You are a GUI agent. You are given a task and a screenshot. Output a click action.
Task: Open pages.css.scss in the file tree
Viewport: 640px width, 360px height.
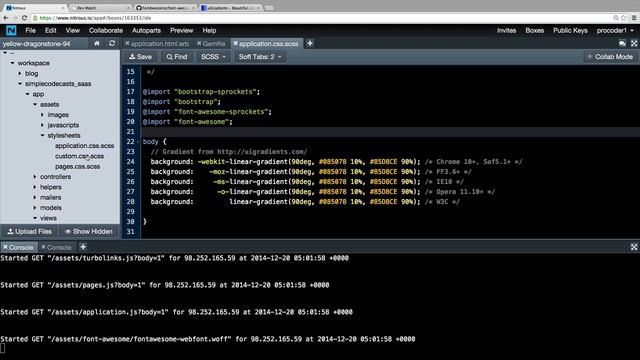[78, 167]
